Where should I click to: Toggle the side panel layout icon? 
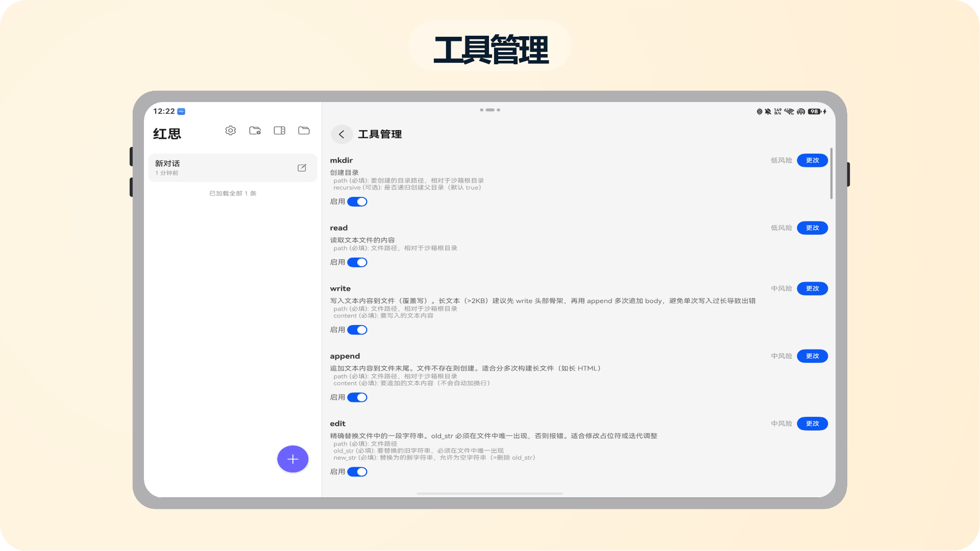pos(280,131)
